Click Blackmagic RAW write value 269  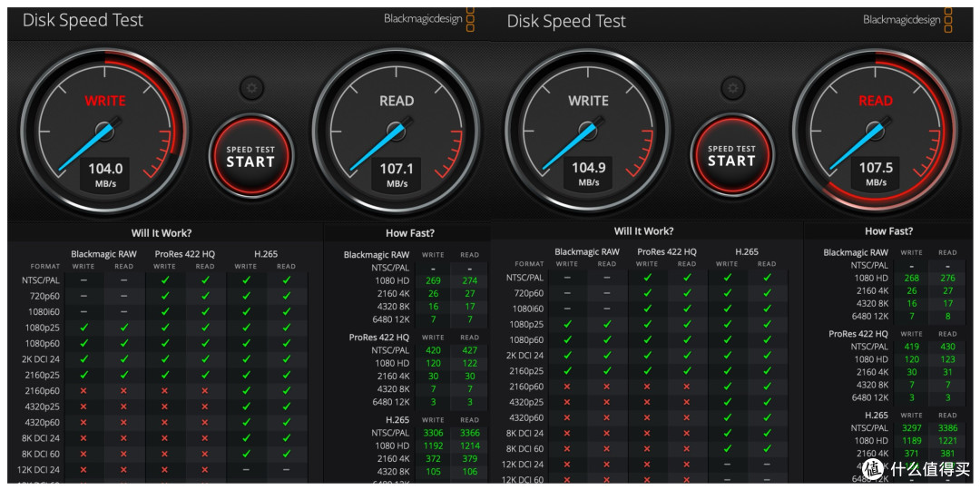(x=433, y=280)
